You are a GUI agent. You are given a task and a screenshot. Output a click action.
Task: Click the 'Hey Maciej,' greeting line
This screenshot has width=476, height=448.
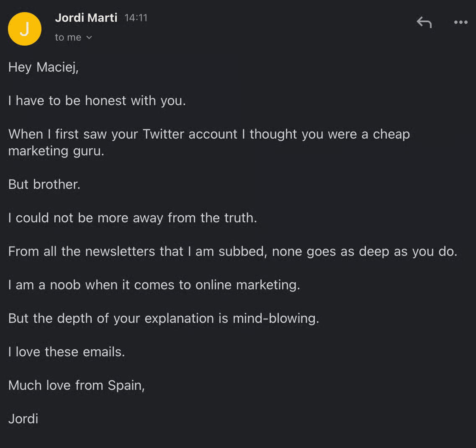click(44, 67)
